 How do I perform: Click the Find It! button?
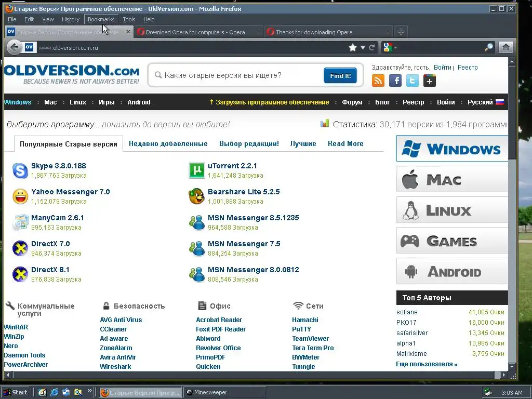pos(340,76)
